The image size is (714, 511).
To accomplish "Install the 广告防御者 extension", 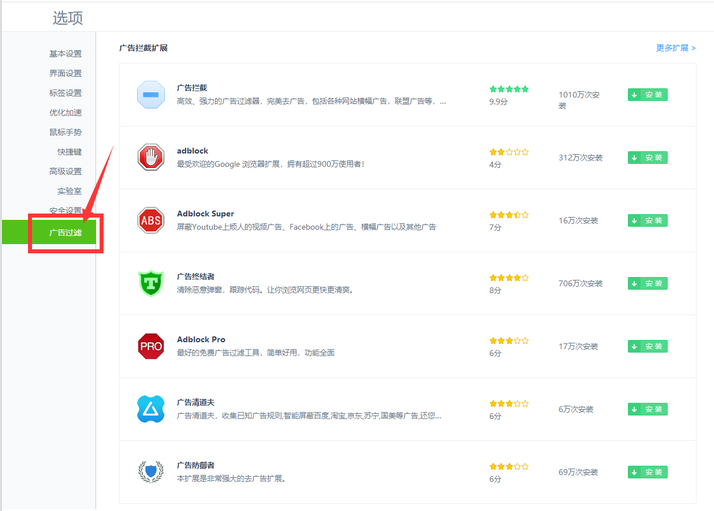I will coord(648,472).
